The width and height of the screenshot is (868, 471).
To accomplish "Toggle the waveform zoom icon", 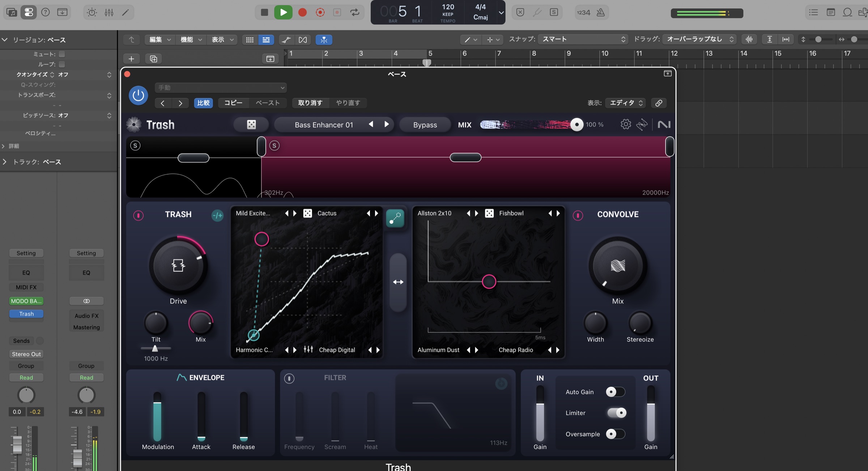I will pos(749,39).
